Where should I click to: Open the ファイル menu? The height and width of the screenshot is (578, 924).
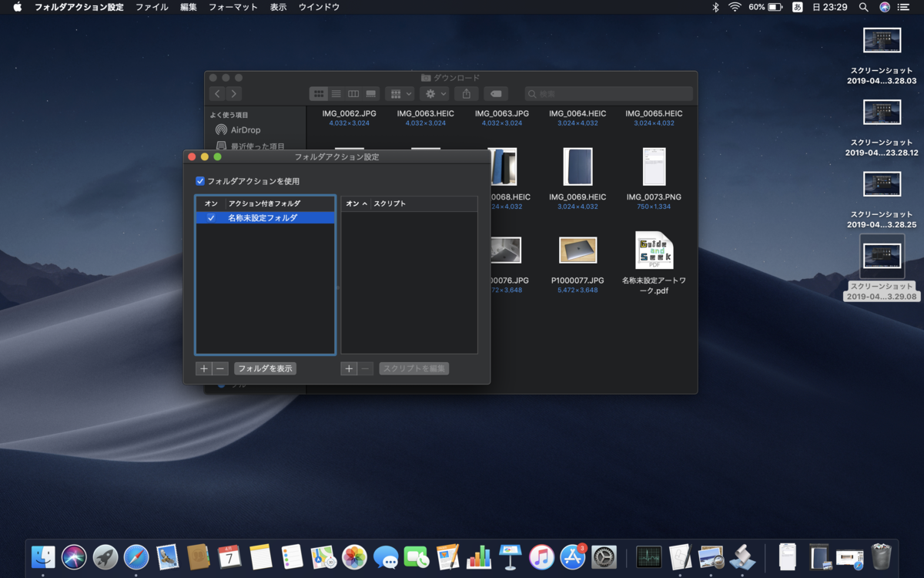[x=152, y=7]
